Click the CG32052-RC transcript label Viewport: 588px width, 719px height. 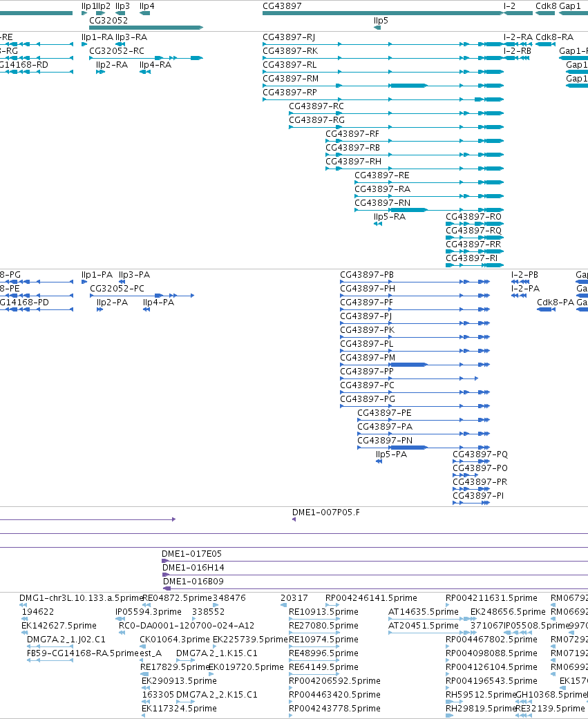click(117, 51)
